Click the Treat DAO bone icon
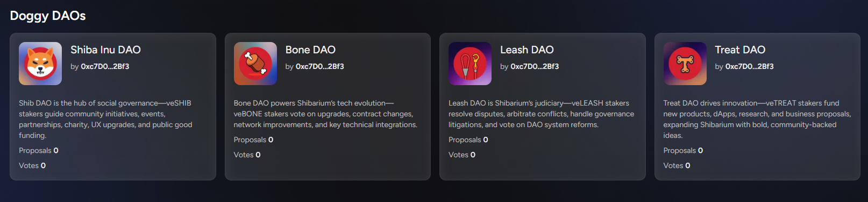The height and width of the screenshot is (202, 868). click(x=685, y=64)
